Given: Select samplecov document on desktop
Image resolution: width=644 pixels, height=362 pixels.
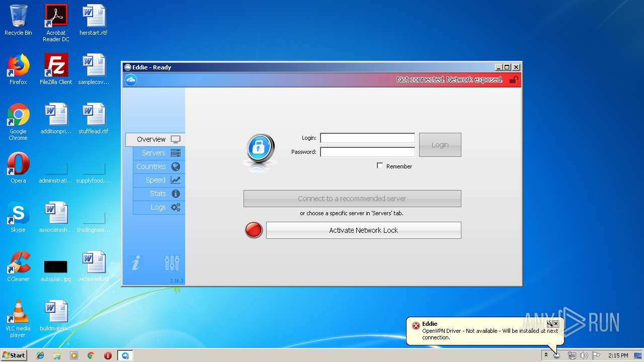Looking at the screenshot, I should pyautogui.click(x=94, y=69).
